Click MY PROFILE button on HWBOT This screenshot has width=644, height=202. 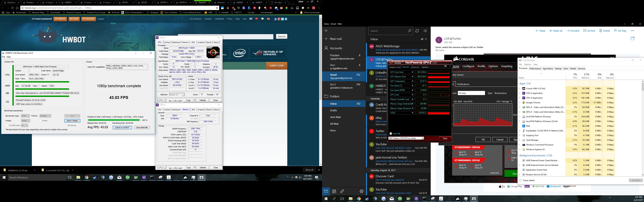click(x=60, y=19)
